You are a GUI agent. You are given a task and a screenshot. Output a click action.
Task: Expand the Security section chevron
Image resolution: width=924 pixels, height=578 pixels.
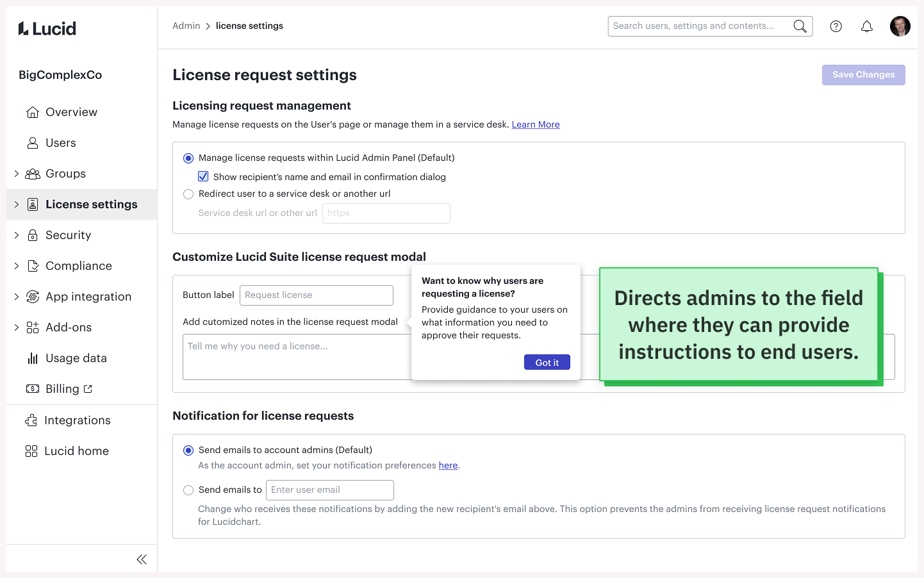click(x=17, y=235)
